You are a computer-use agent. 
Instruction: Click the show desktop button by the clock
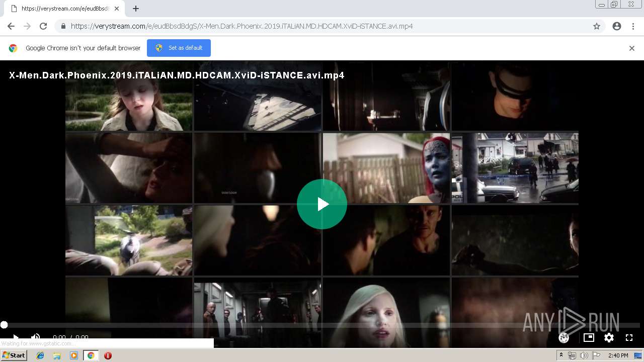pos(638,355)
